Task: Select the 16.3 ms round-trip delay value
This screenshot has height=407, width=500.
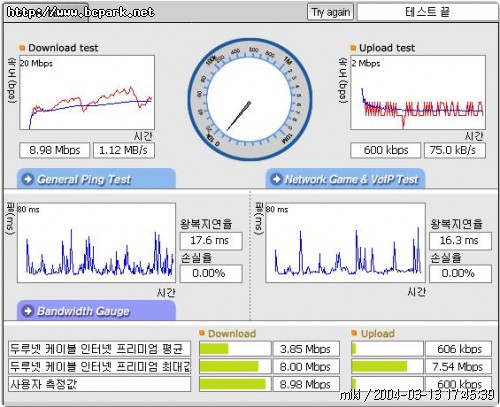Action: point(460,241)
